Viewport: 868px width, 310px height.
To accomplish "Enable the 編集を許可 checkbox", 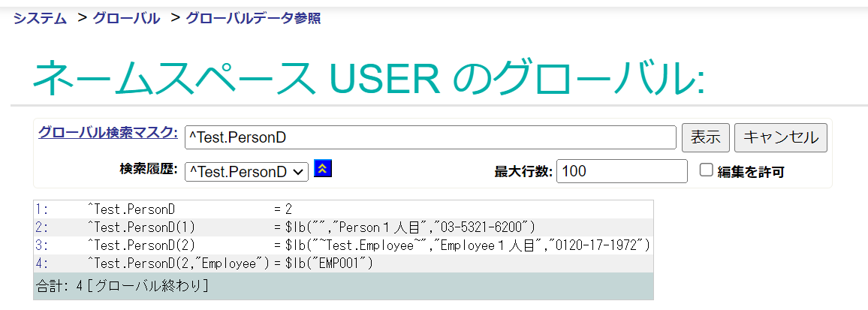I will [x=706, y=170].
